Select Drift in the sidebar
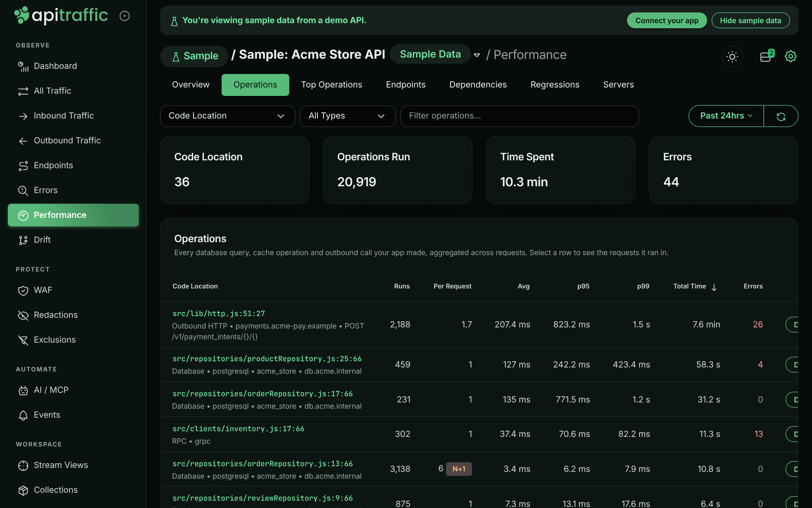 tap(73, 240)
